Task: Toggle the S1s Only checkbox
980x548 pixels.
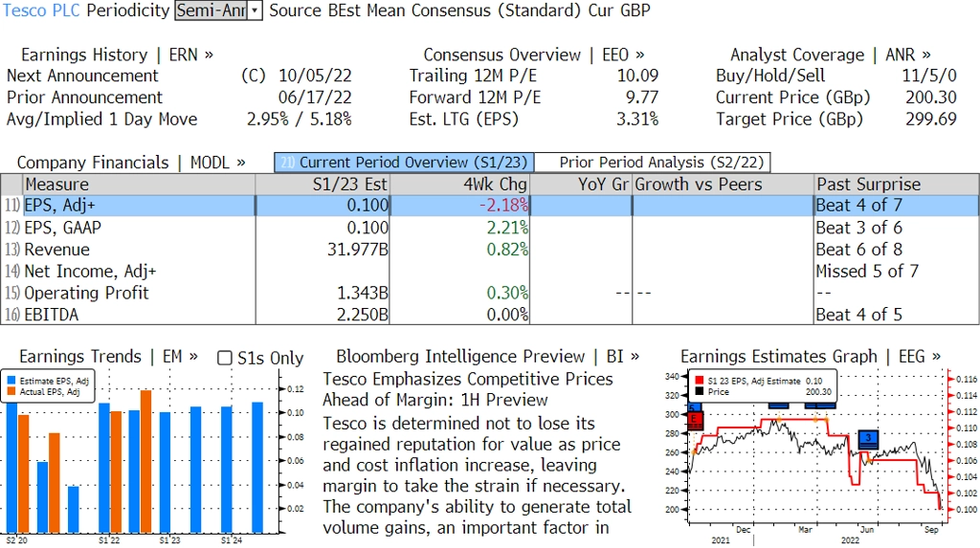Action: (224, 358)
